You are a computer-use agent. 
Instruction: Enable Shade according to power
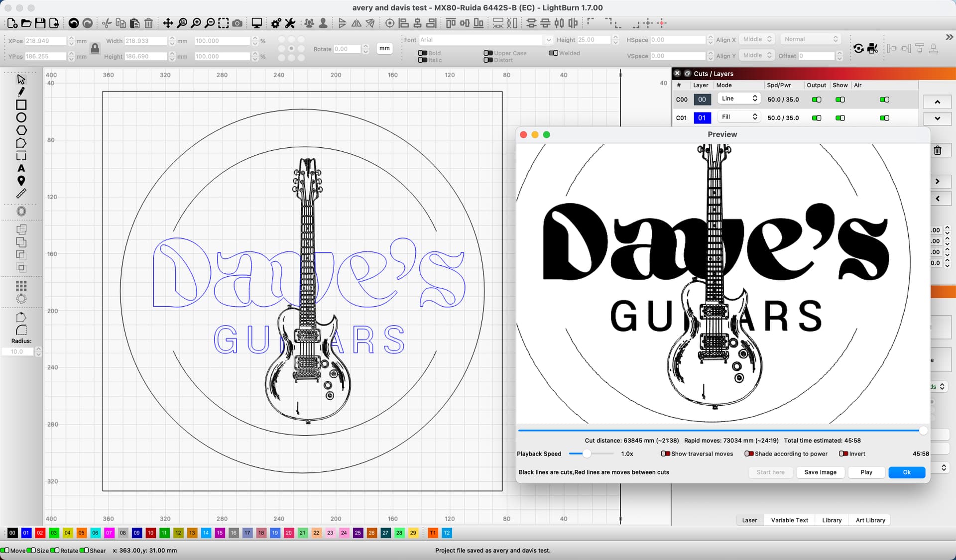[748, 453]
